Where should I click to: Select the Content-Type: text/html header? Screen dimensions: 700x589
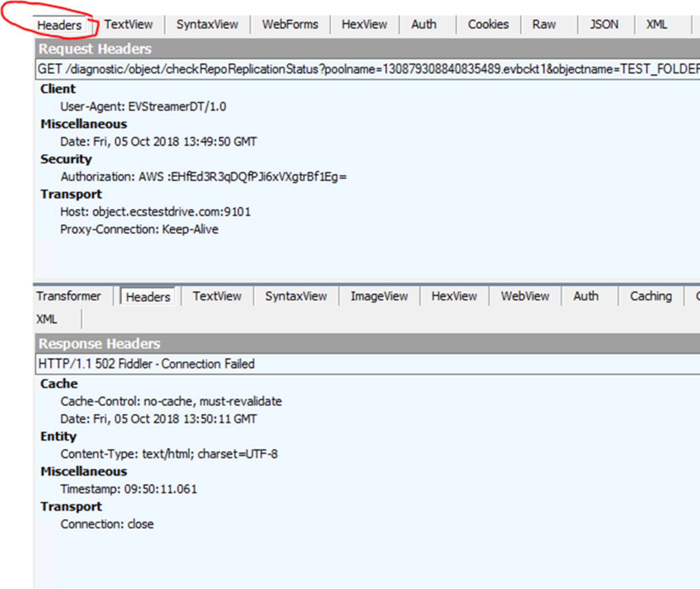(169, 454)
